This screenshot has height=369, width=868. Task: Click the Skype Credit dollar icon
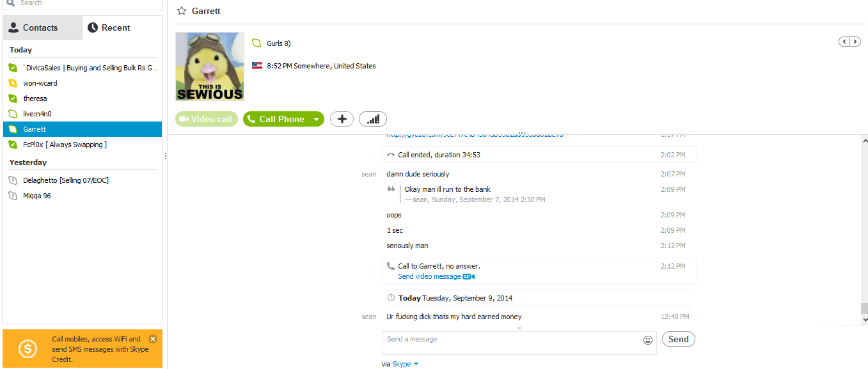coord(28,349)
